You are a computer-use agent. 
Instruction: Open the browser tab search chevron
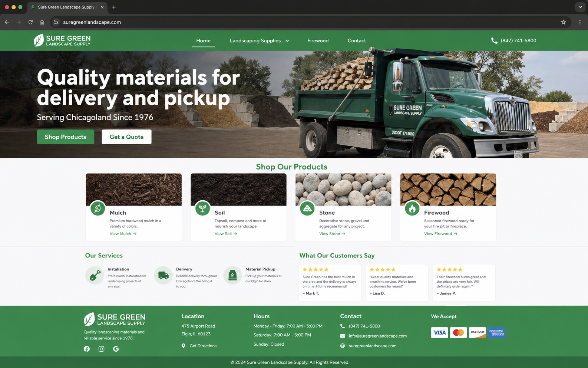(x=580, y=7)
